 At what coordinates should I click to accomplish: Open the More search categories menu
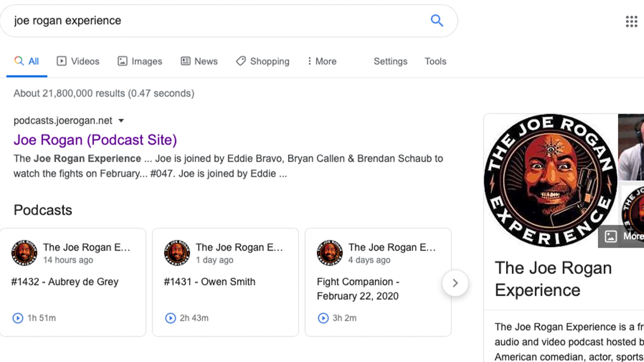pyautogui.click(x=322, y=61)
